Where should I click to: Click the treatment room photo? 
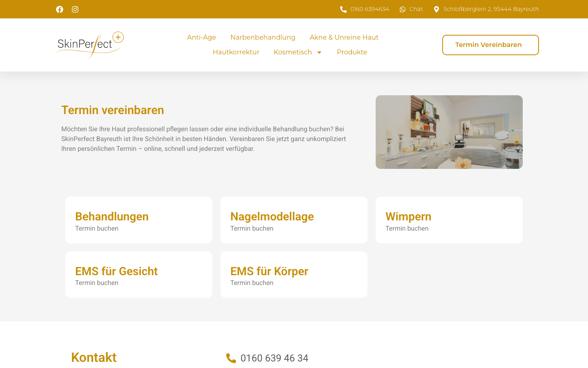(x=449, y=132)
